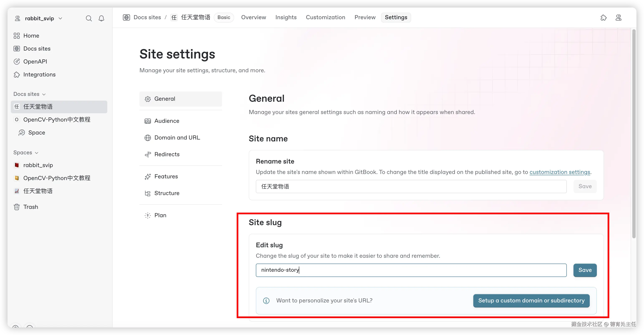
Task: Follow the customization settings link
Action: click(x=559, y=172)
